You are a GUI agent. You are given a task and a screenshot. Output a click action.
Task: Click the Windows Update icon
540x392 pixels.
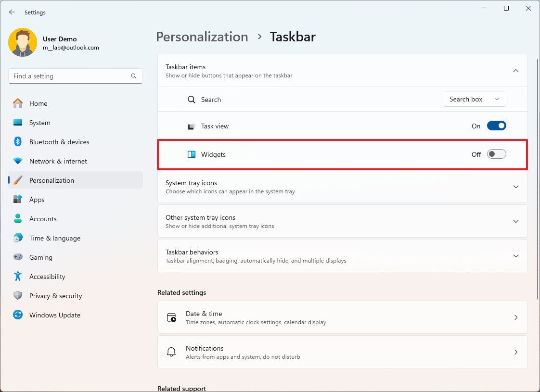[x=18, y=315]
